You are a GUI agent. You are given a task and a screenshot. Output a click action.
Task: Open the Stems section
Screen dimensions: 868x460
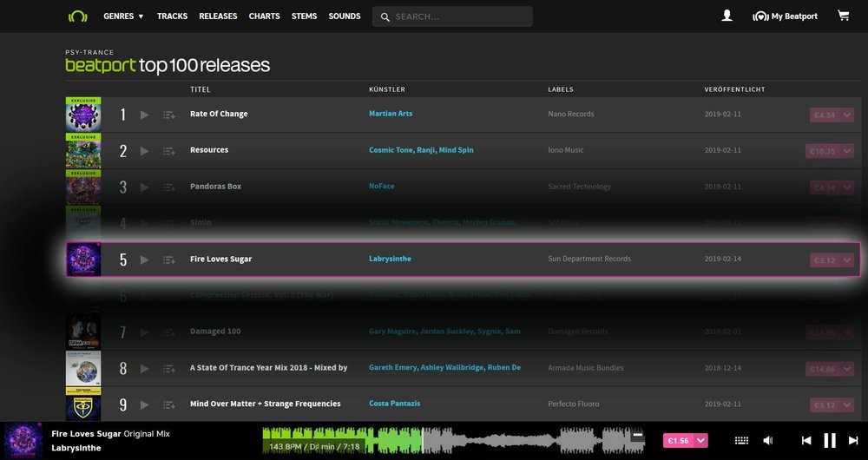(x=304, y=16)
